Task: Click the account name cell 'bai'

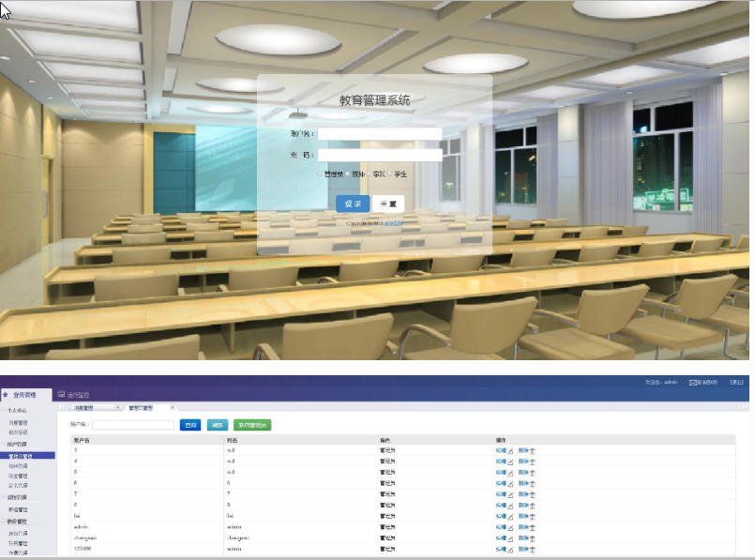Action: click(77, 516)
